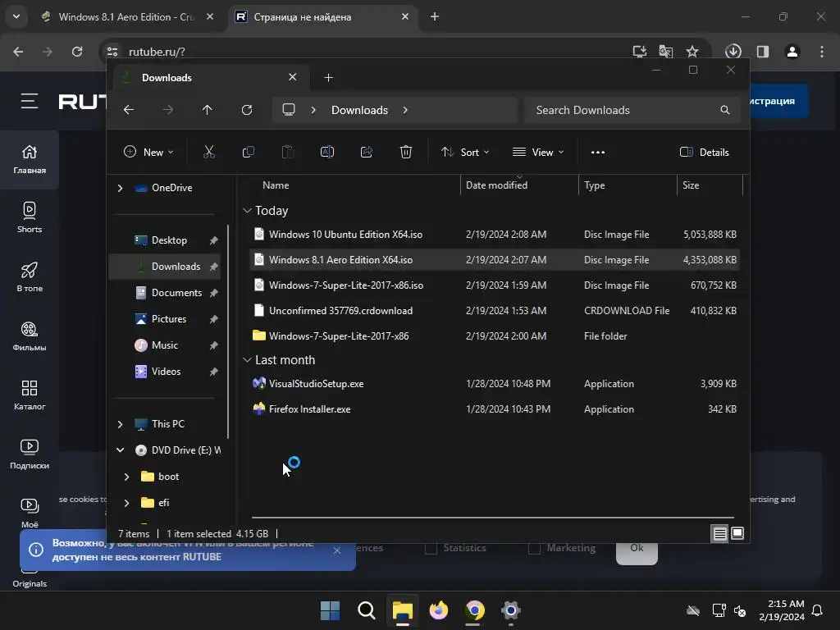Open Фильмы in the RUTUBE sidebar

point(30,336)
